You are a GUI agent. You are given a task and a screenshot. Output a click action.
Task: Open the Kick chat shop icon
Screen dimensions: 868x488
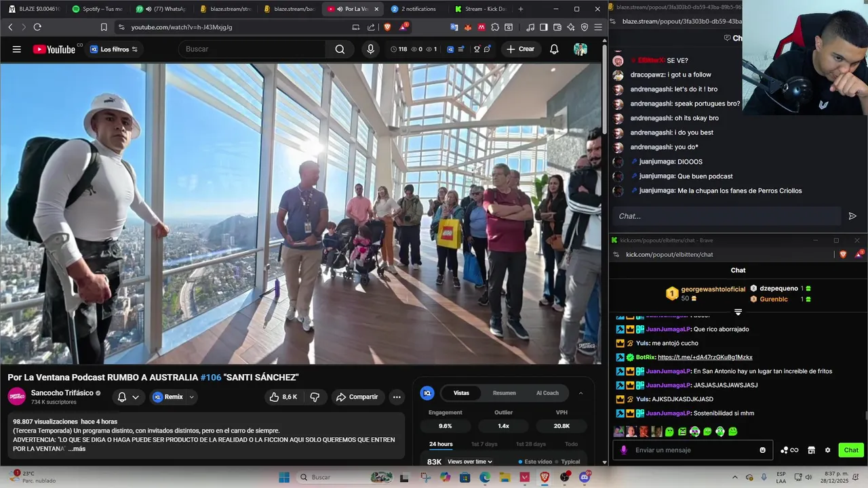tap(811, 450)
